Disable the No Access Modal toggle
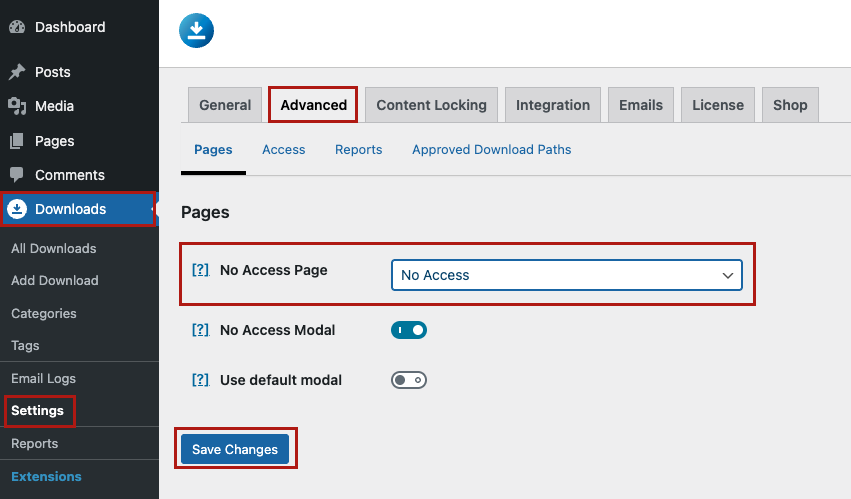The image size is (851, 499). tap(409, 330)
